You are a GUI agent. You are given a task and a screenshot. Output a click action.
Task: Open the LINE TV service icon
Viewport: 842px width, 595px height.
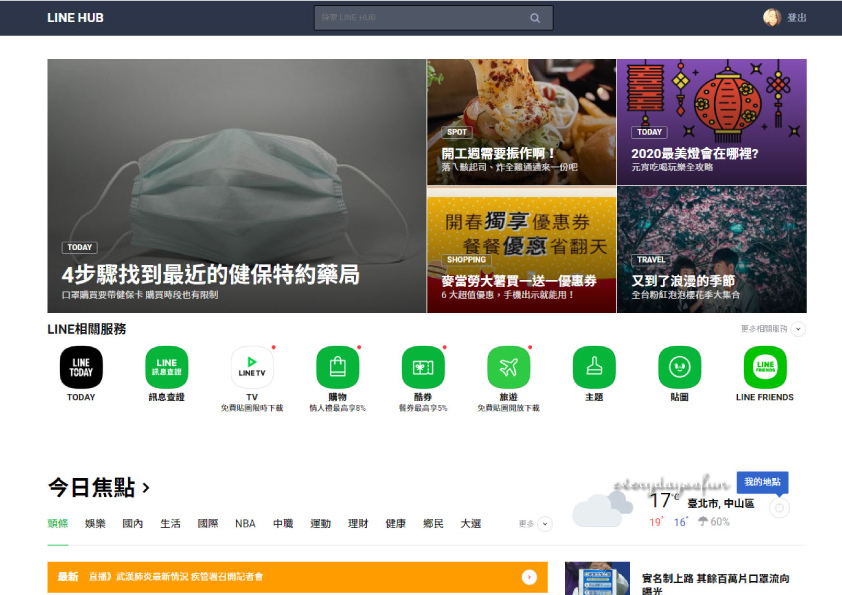(252, 367)
